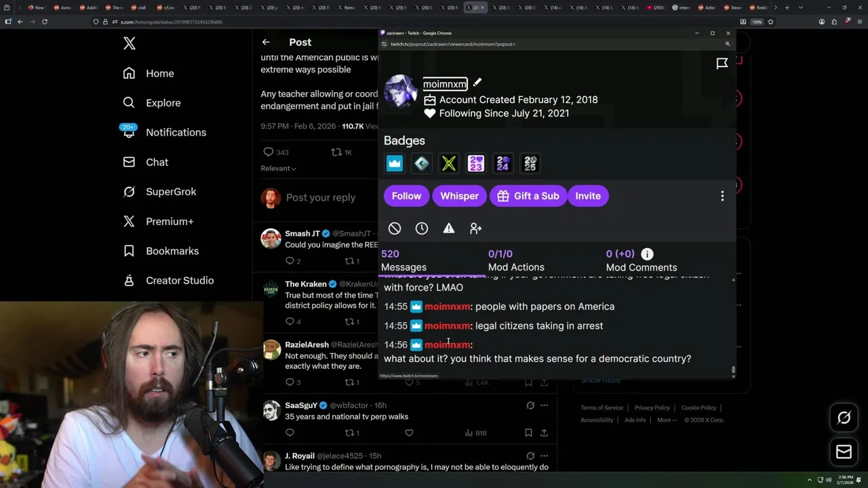Open the viewer card three-dot menu
The height and width of the screenshot is (488, 868).
pos(722,196)
